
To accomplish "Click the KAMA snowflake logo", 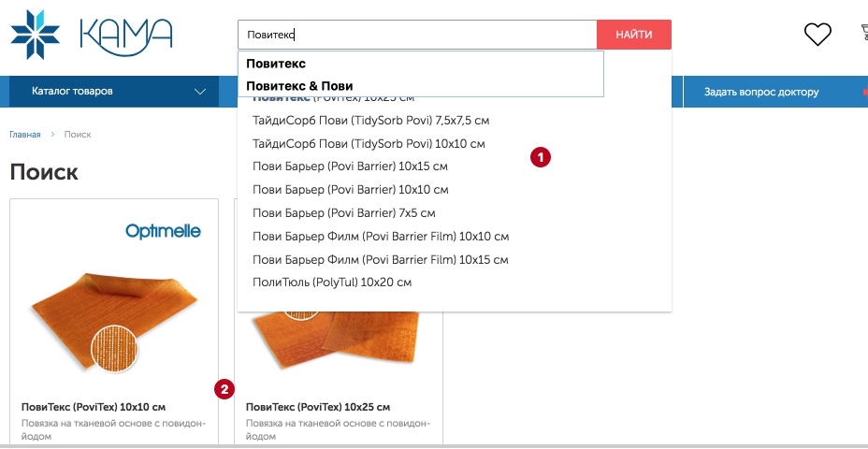I will click(35, 35).
